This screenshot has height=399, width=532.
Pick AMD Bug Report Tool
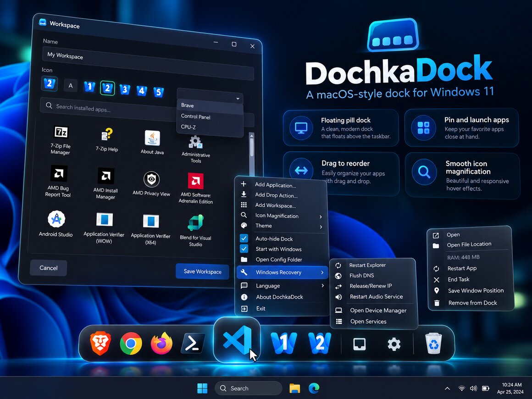pos(58,182)
